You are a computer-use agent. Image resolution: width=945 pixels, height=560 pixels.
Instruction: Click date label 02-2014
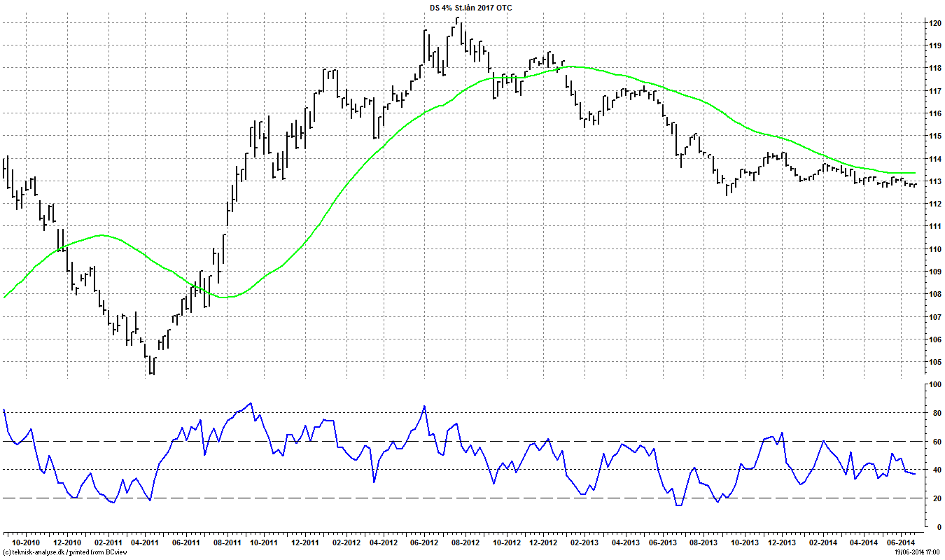[x=823, y=542]
